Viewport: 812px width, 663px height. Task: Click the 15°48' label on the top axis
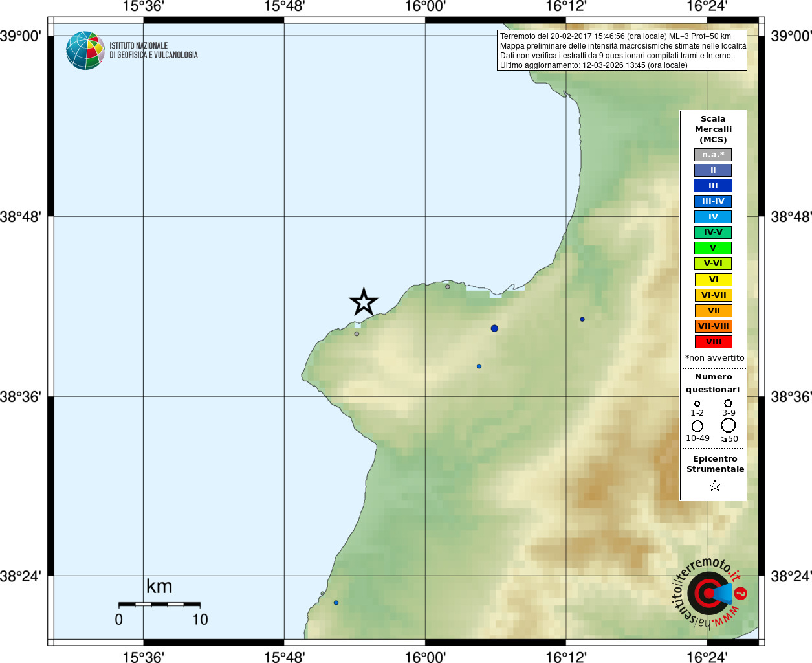point(284,6)
